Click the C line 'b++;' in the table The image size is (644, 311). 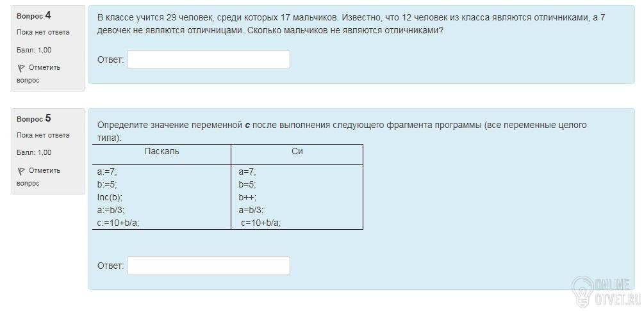click(247, 197)
